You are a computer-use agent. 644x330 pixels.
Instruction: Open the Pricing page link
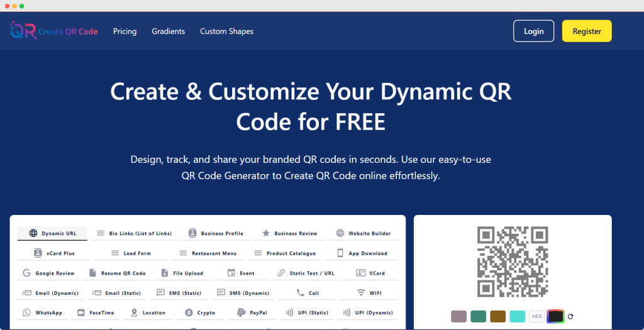[125, 31]
